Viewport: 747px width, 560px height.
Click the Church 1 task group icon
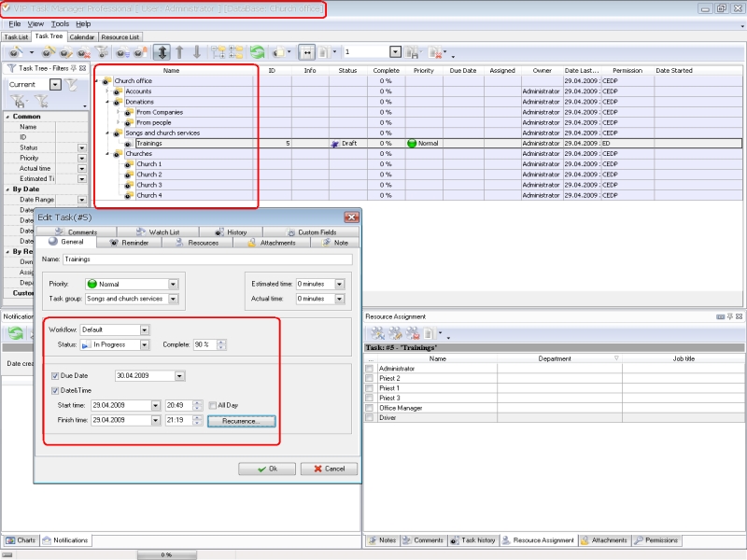point(129,164)
